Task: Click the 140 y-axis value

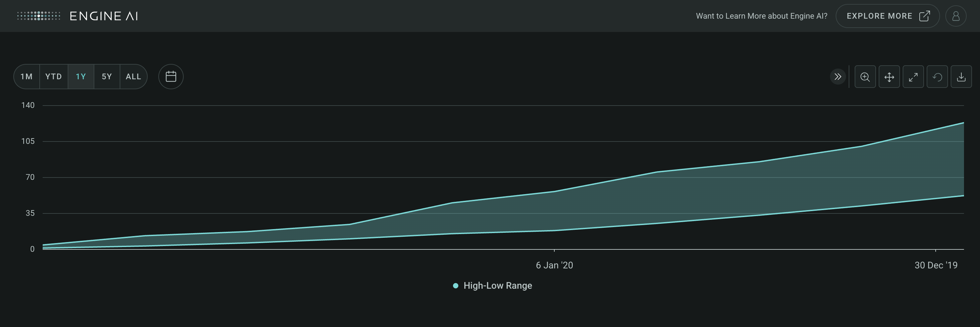Action: [28, 105]
